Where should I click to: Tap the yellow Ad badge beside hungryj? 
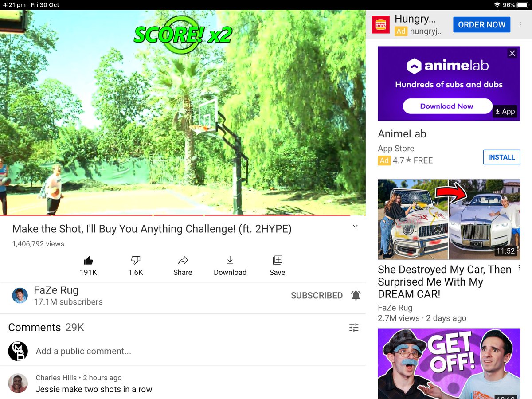pyautogui.click(x=401, y=31)
